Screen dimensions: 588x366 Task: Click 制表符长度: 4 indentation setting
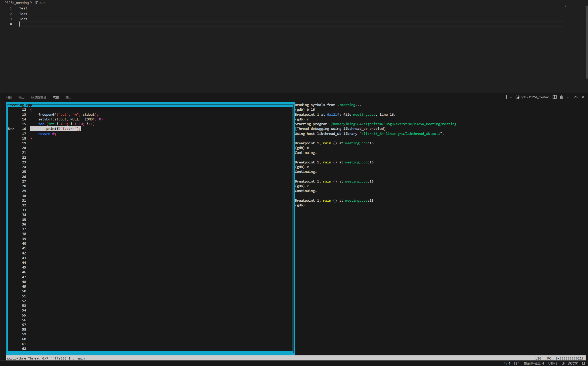pos(534,363)
